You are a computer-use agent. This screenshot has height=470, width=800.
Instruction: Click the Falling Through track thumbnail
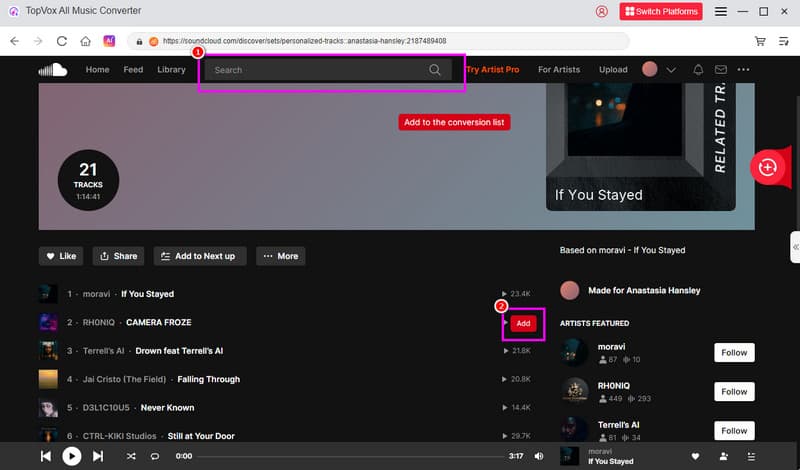pos(48,379)
